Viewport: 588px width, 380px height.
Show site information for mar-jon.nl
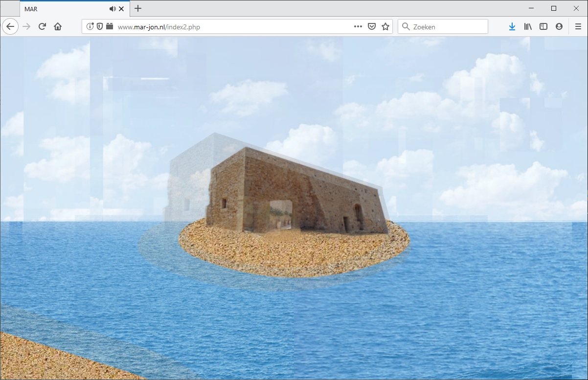tap(90, 26)
